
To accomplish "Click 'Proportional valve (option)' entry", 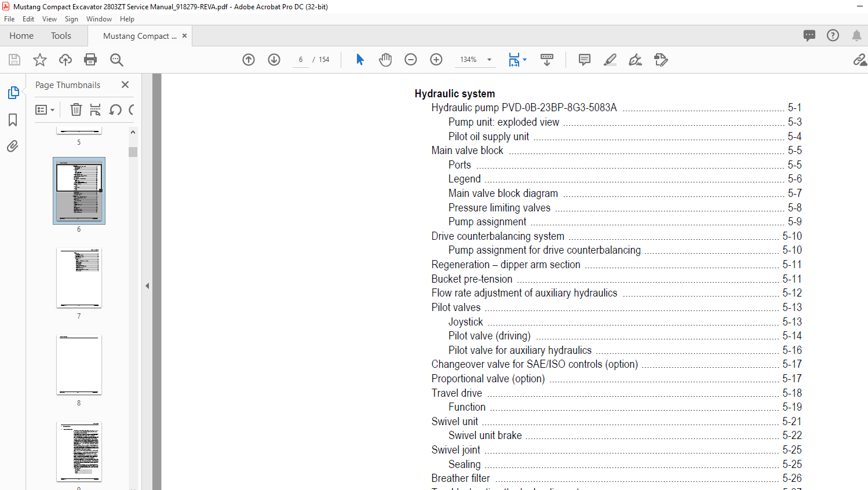I will click(488, 378).
